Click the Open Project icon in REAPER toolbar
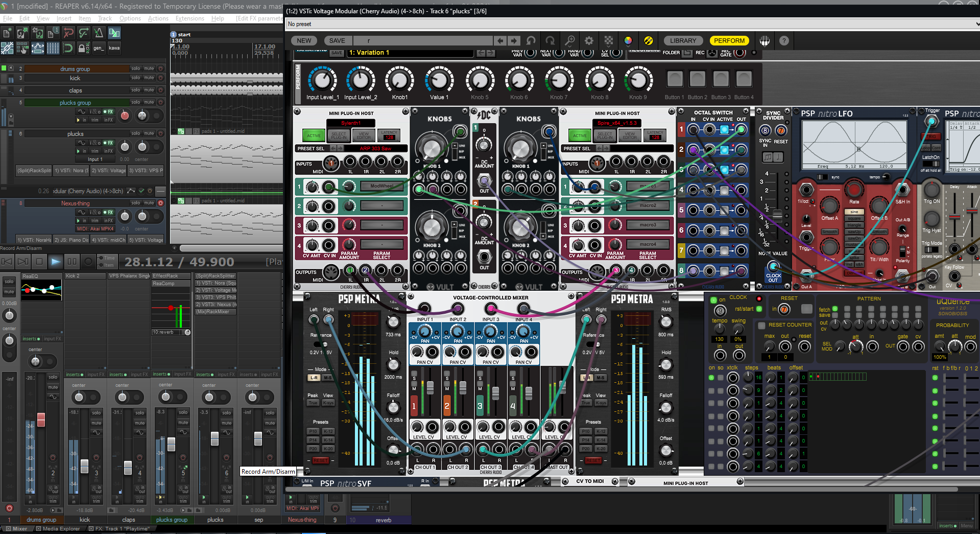 tap(22, 33)
